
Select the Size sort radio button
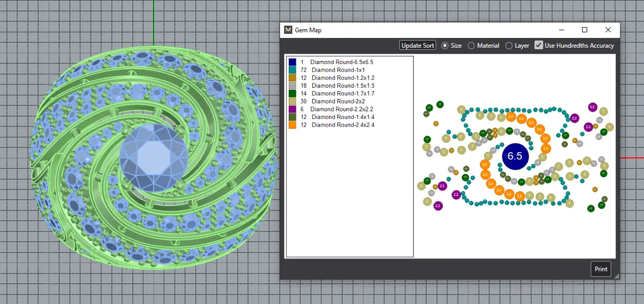coord(445,46)
